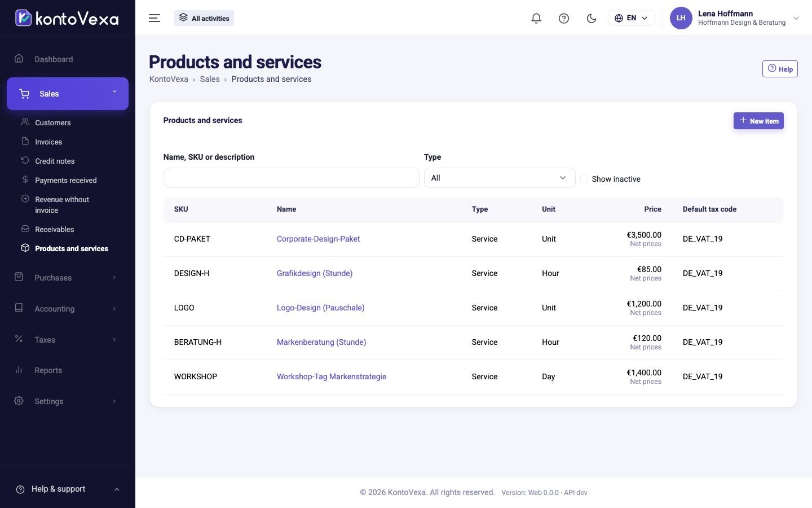Viewport: 812px width, 508px height.
Task: Open the EN language dropdown
Action: point(631,18)
